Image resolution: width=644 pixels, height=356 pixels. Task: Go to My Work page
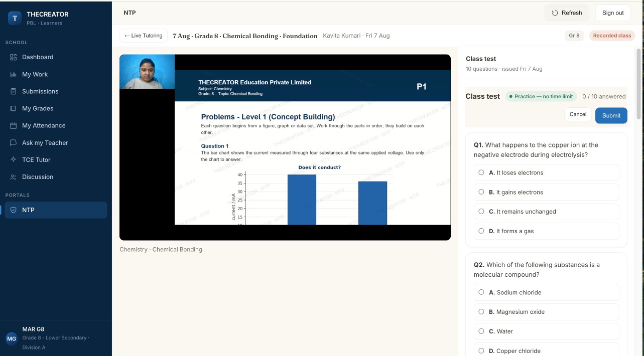tap(56, 74)
